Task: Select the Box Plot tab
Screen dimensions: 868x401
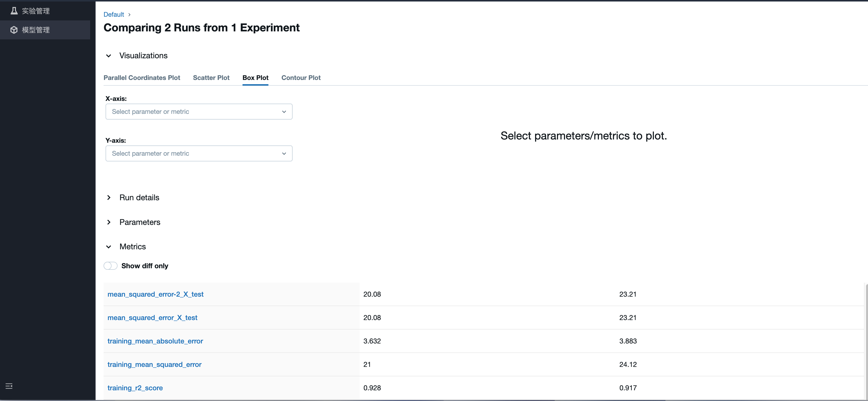Action: click(x=255, y=78)
